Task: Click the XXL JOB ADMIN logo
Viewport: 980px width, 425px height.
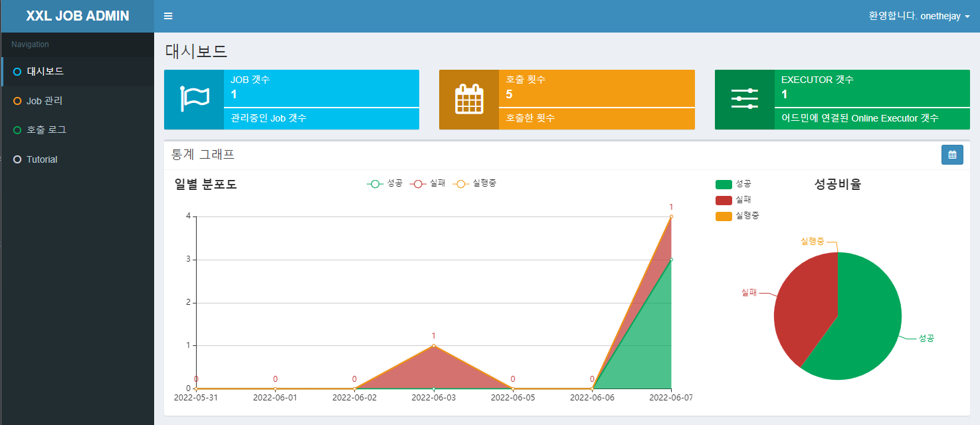Action: [77, 16]
